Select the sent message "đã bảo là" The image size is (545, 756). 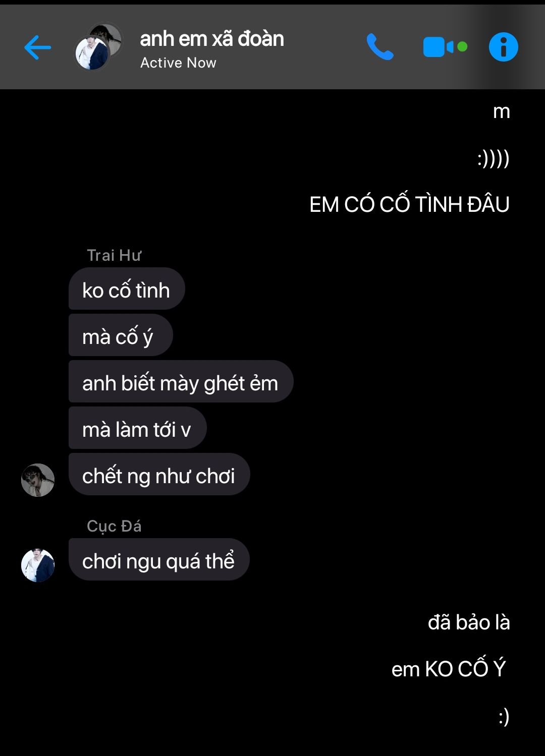469,622
